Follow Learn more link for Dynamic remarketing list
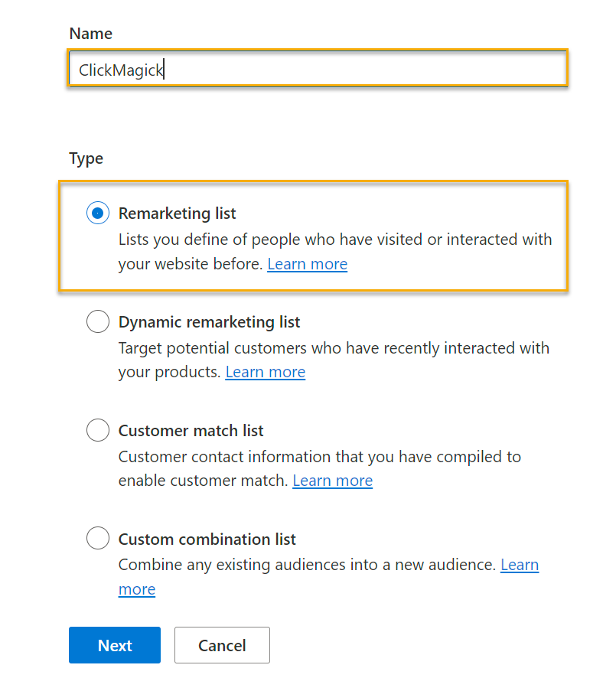 pos(265,372)
